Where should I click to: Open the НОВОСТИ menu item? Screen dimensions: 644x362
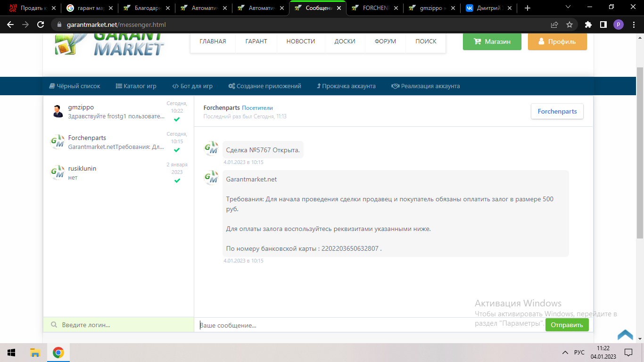pos(300,41)
